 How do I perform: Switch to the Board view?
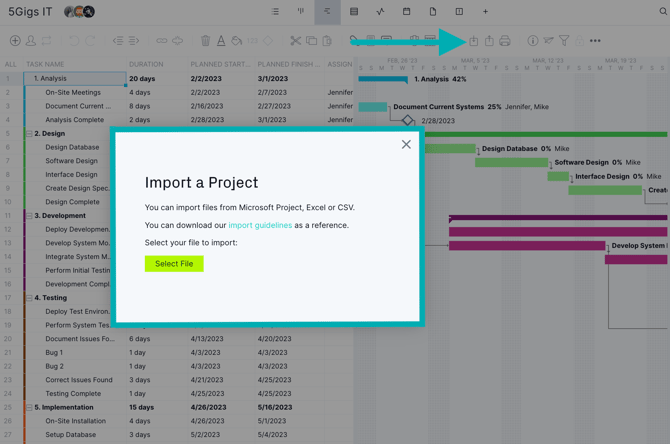[x=301, y=12]
